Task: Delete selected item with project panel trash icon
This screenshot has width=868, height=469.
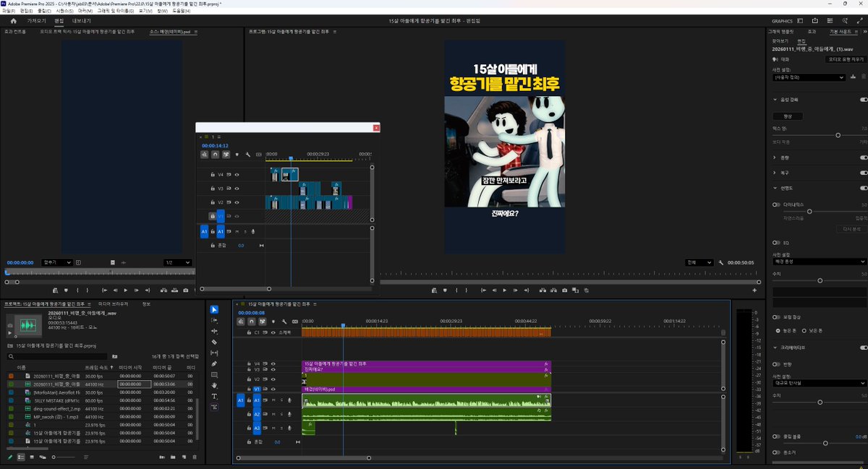Action: tap(194, 457)
